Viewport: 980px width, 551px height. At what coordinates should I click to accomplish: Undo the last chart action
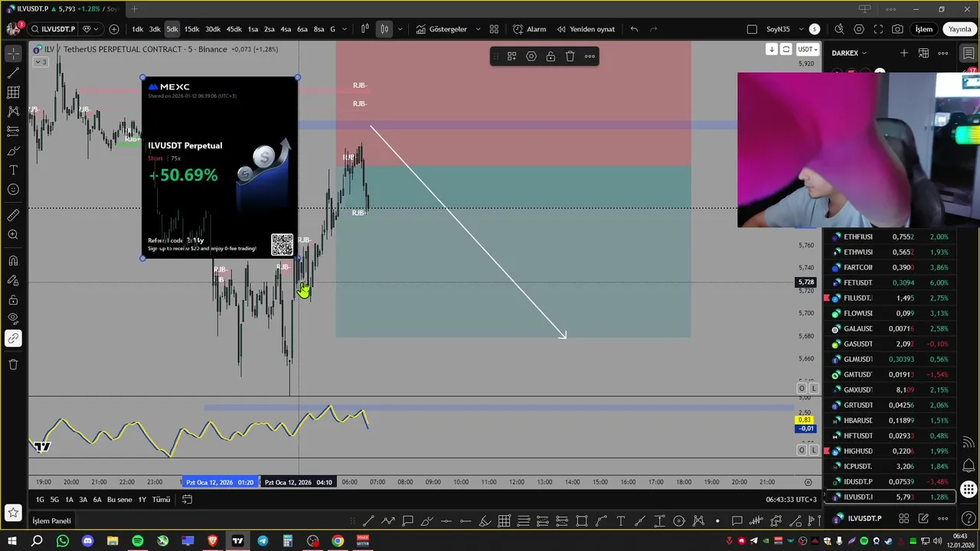(634, 29)
